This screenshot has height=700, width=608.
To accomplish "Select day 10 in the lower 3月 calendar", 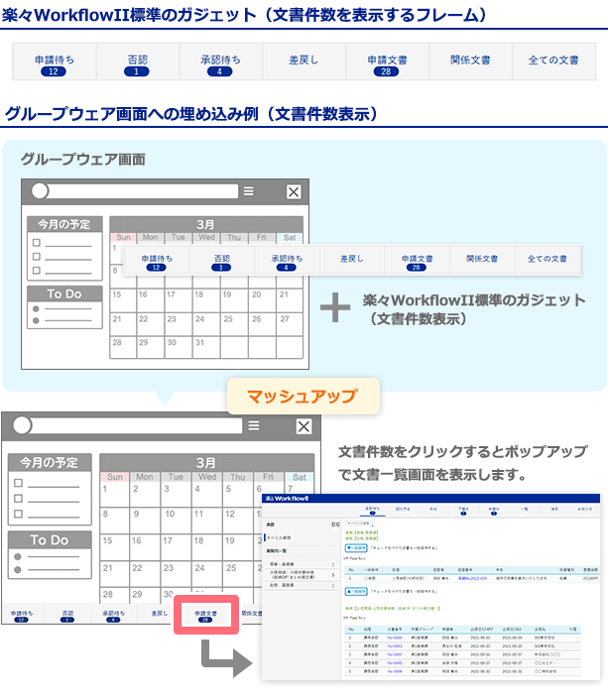I will pyautogui.click(x=176, y=521).
